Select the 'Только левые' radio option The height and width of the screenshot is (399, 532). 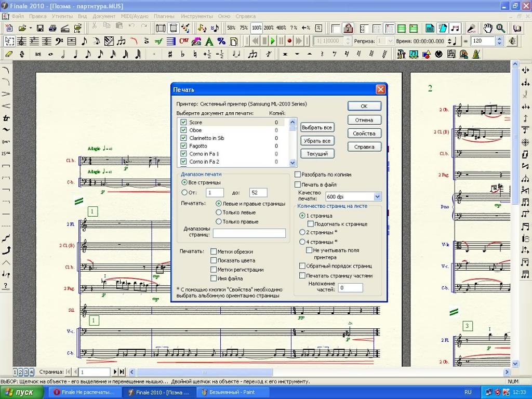[x=219, y=212]
